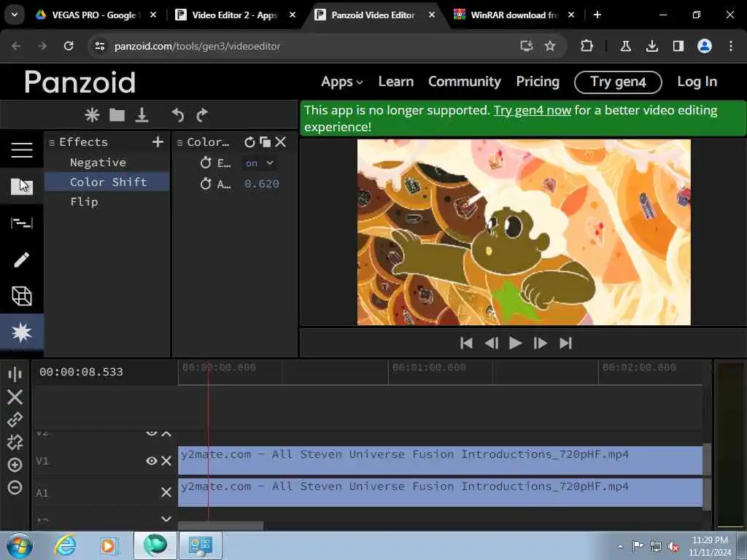Toggle visibility of track V1
747x560 pixels.
click(x=152, y=461)
